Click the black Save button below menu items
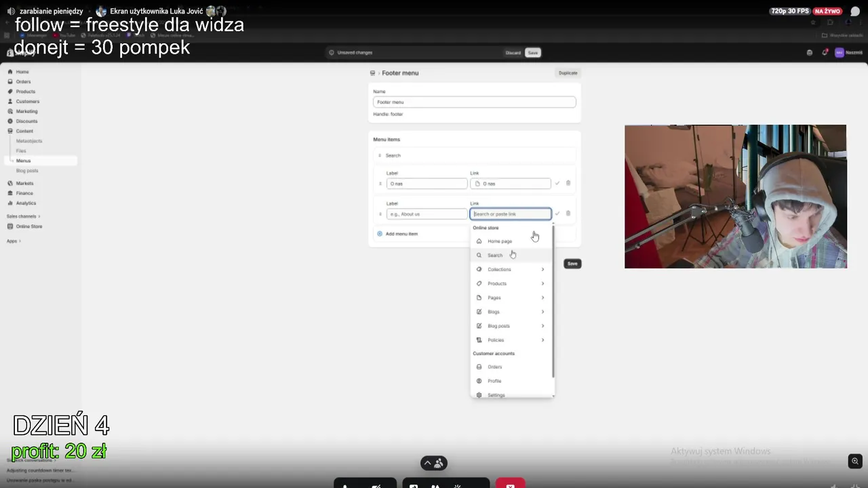The image size is (868, 488). (572, 264)
